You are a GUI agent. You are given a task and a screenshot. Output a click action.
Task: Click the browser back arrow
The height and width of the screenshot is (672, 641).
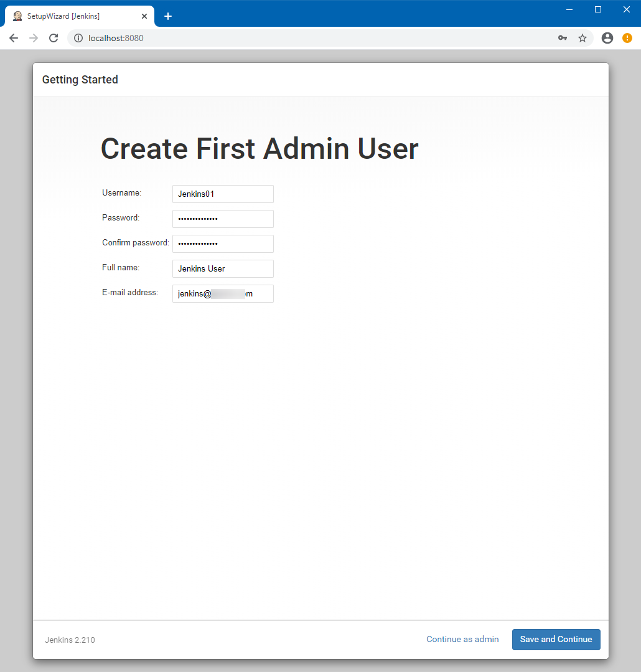14,38
